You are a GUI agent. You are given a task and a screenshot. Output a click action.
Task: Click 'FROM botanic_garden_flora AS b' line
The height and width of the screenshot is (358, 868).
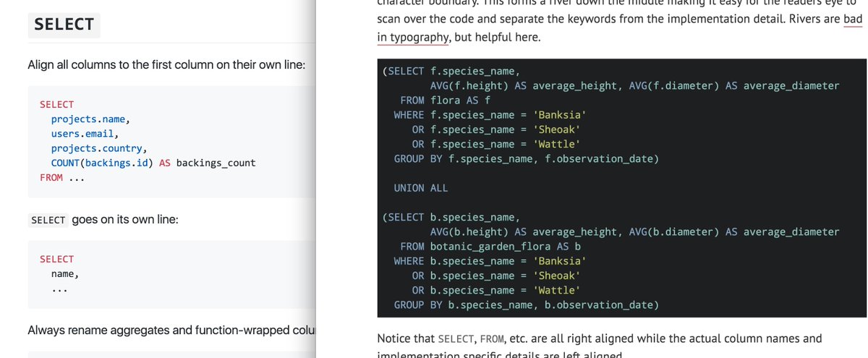[490, 246]
